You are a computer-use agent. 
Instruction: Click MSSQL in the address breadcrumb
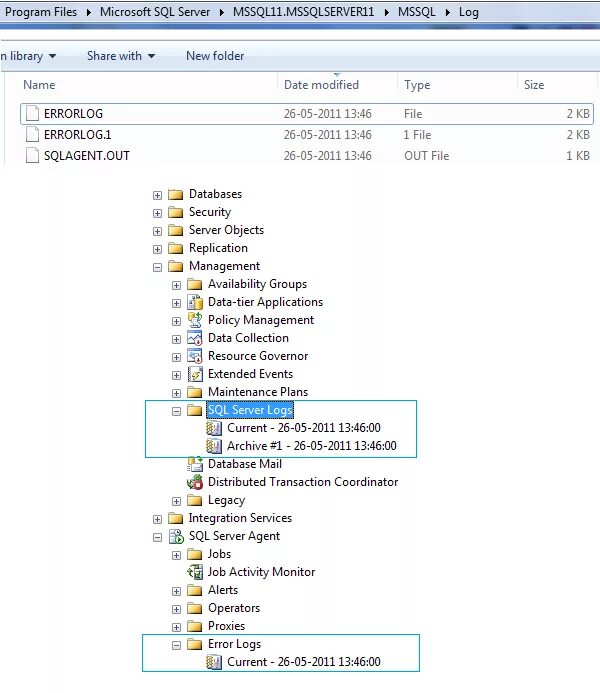pyautogui.click(x=416, y=12)
